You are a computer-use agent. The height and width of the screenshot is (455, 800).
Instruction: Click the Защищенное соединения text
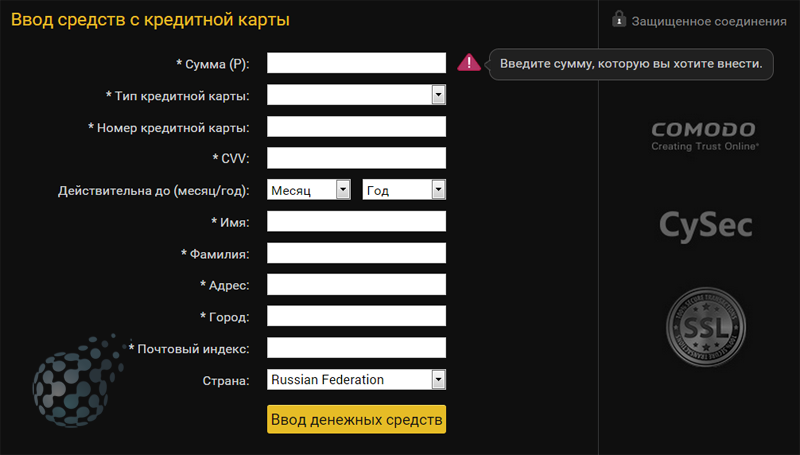(709, 21)
